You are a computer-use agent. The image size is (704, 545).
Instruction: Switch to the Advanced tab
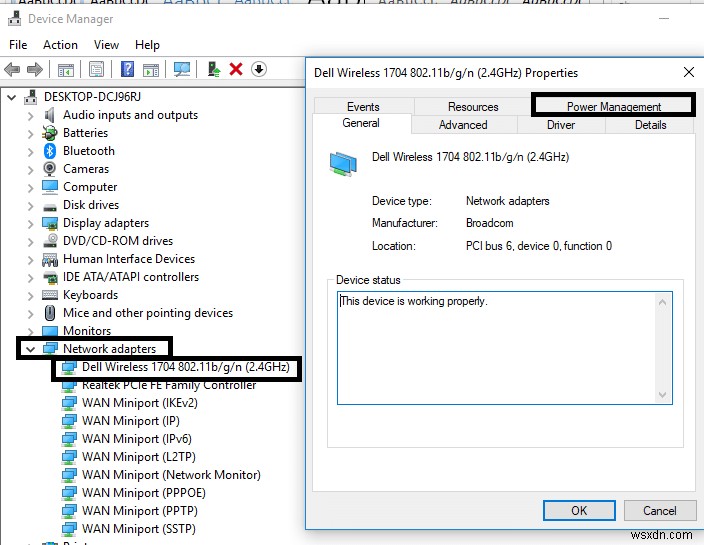[463, 125]
